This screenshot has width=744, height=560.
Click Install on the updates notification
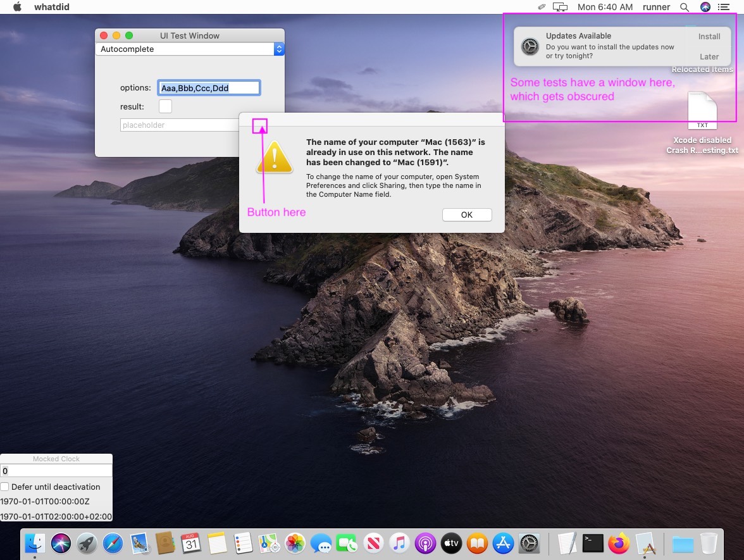tap(709, 36)
